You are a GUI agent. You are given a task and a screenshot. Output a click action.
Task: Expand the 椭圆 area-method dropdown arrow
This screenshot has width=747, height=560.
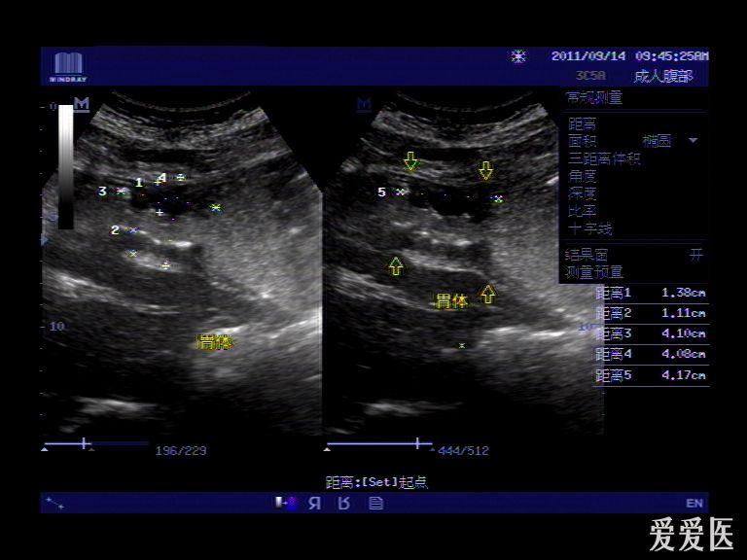[694, 141]
